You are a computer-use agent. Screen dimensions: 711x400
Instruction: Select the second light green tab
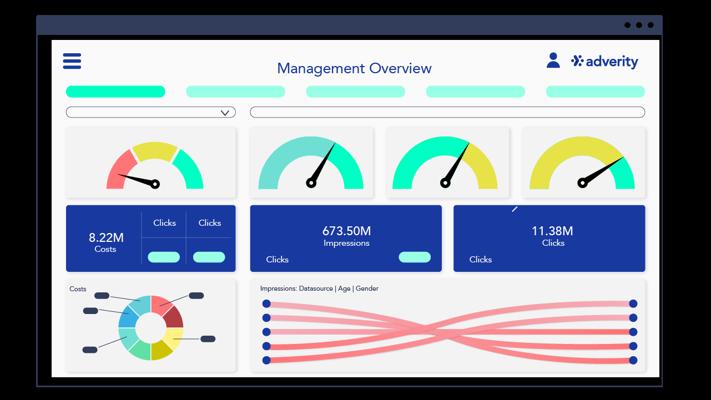pos(235,92)
